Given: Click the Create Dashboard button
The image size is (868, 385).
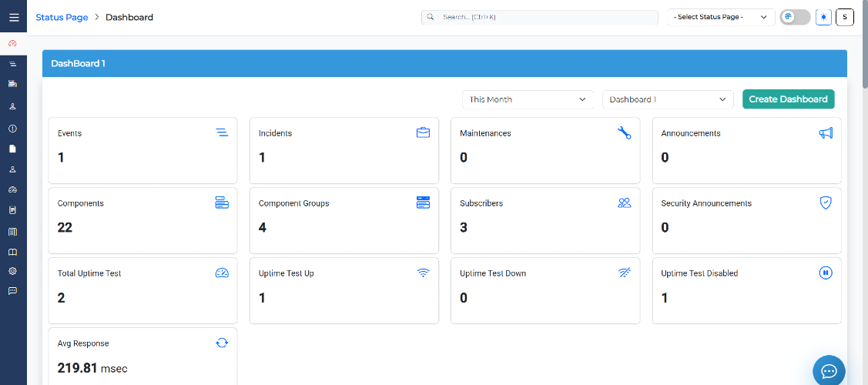Looking at the screenshot, I should click(x=789, y=99).
